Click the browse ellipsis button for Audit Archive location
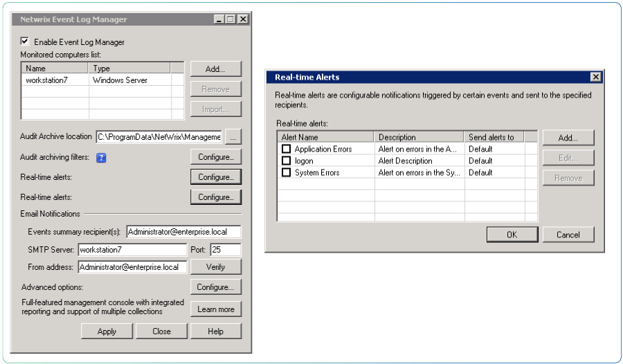 [233, 137]
